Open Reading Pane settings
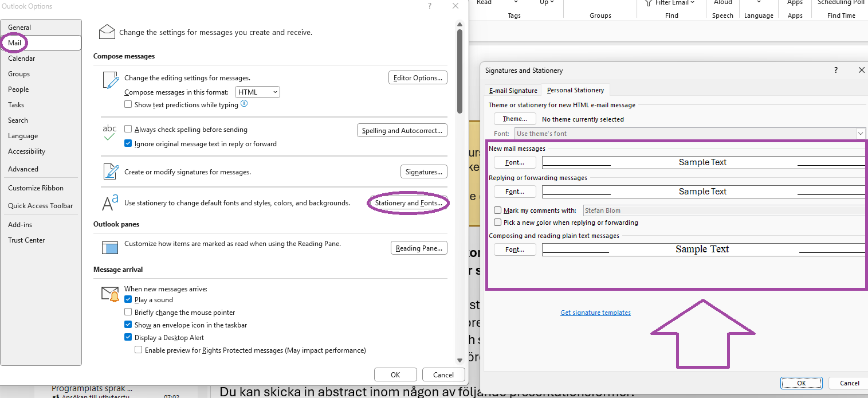 point(419,248)
